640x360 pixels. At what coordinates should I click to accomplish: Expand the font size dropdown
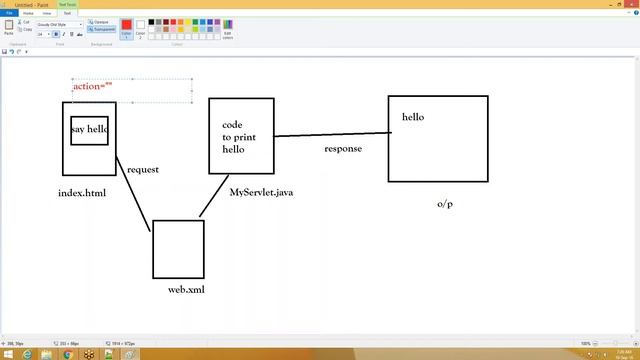click(x=49, y=34)
